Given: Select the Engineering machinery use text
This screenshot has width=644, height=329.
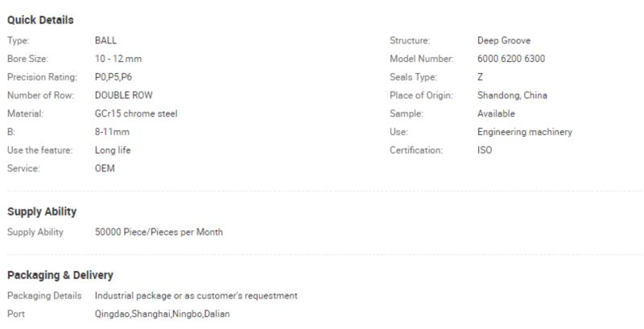Looking at the screenshot, I should point(525,132).
